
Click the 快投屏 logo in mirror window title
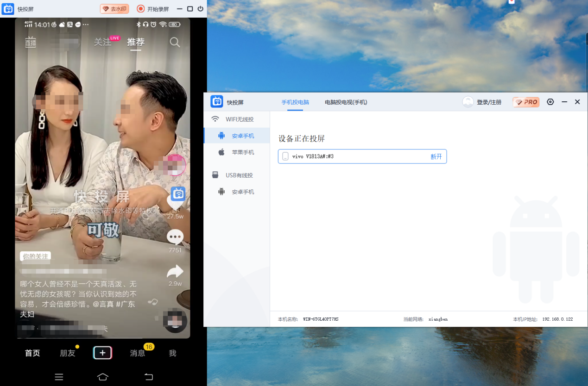point(8,9)
